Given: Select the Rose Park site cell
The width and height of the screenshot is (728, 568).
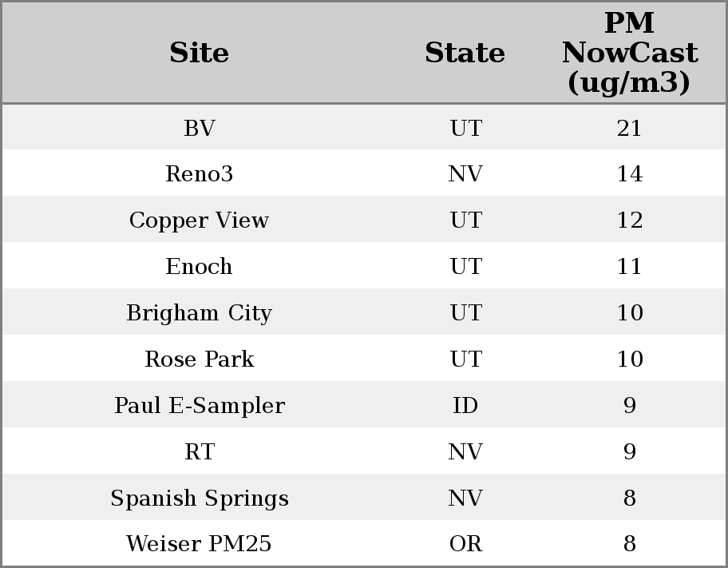Looking at the screenshot, I should (200, 359).
